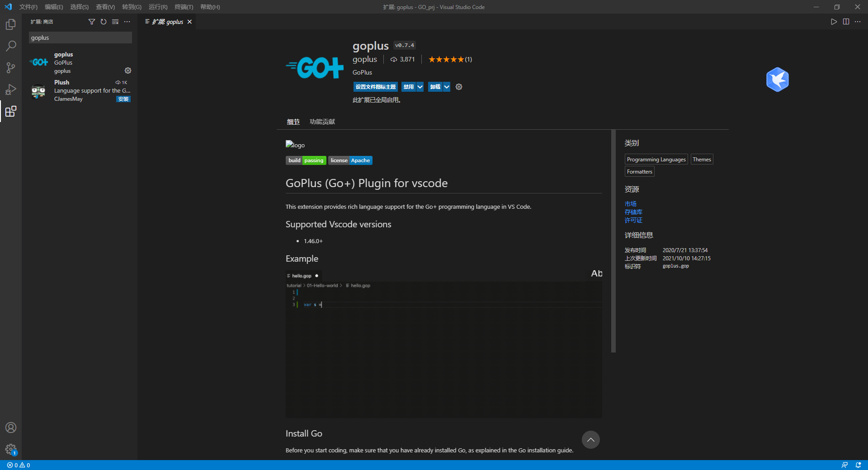Click the gear icon beside uninstall button
The height and width of the screenshot is (470, 868).
coord(459,87)
